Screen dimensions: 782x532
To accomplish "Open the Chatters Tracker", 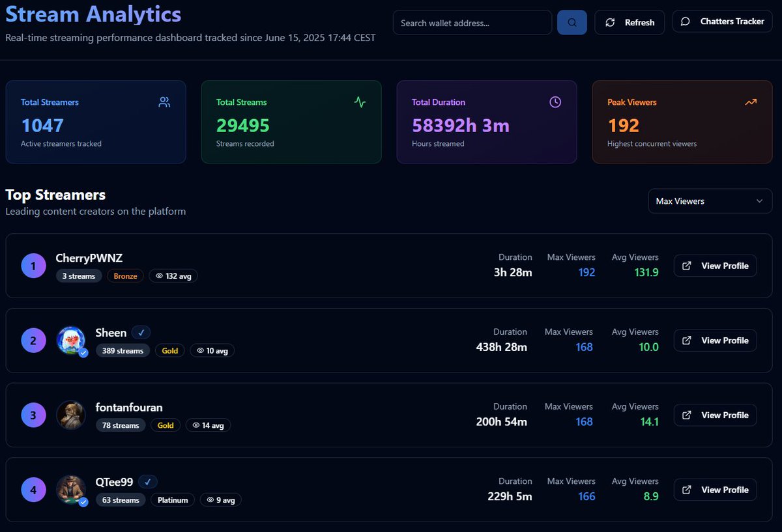I will click(722, 21).
